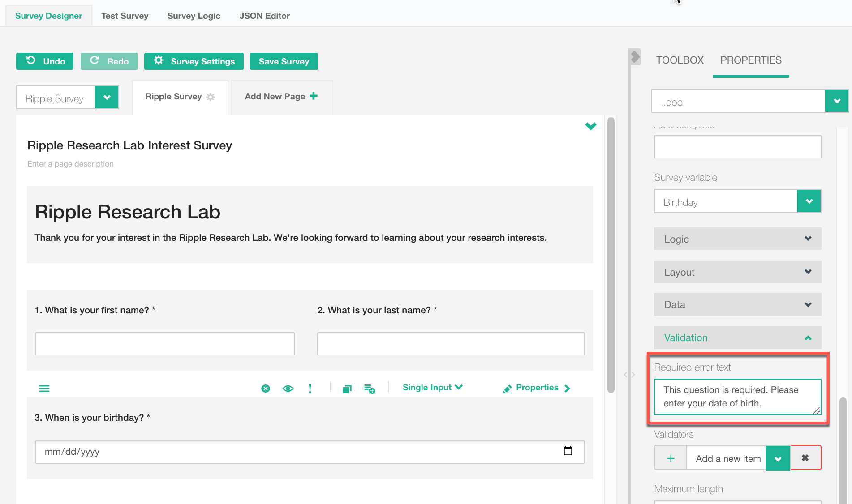Viewport: 852px width, 504px height.
Task: Remove validators with the X button
Action: tap(805, 458)
